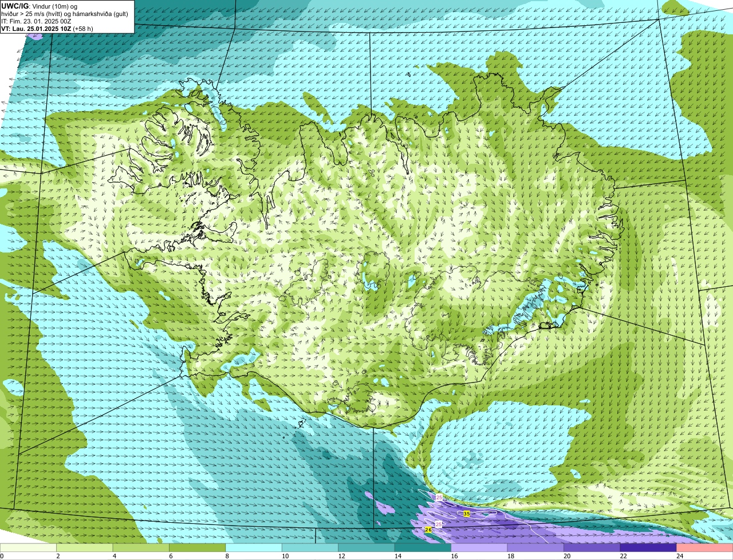Click the legend scale value 6
The height and width of the screenshot is (560, 733).
tap(171, 556)
